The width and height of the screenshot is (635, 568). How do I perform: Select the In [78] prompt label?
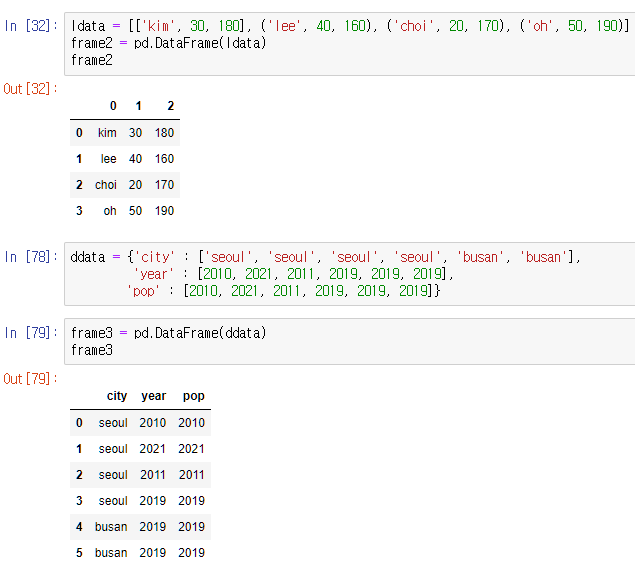(31, 257)
